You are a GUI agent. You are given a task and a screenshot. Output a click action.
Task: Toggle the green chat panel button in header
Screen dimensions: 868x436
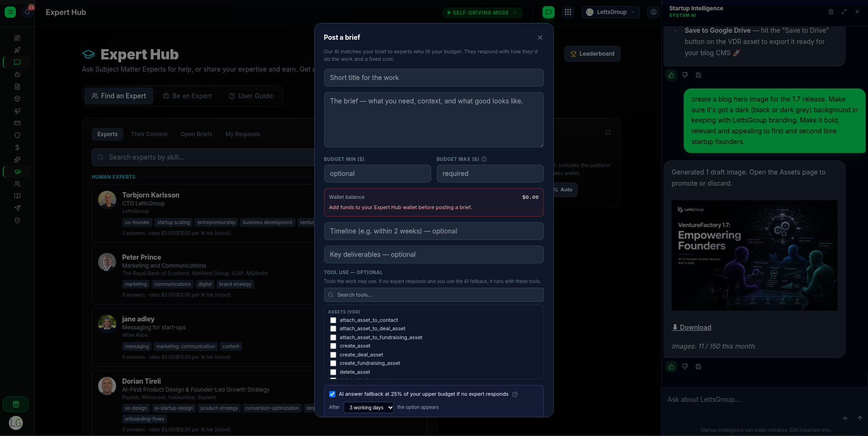pos(549,12)
